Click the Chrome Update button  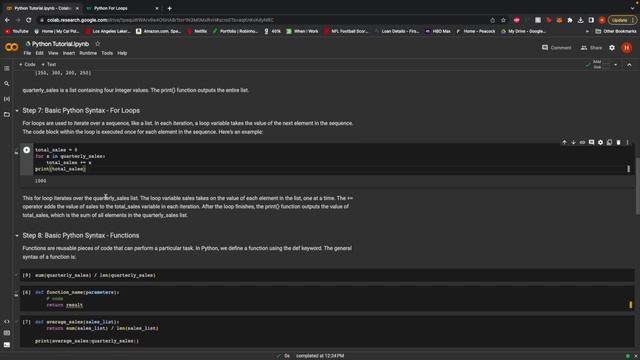click(x=622, y=20)
